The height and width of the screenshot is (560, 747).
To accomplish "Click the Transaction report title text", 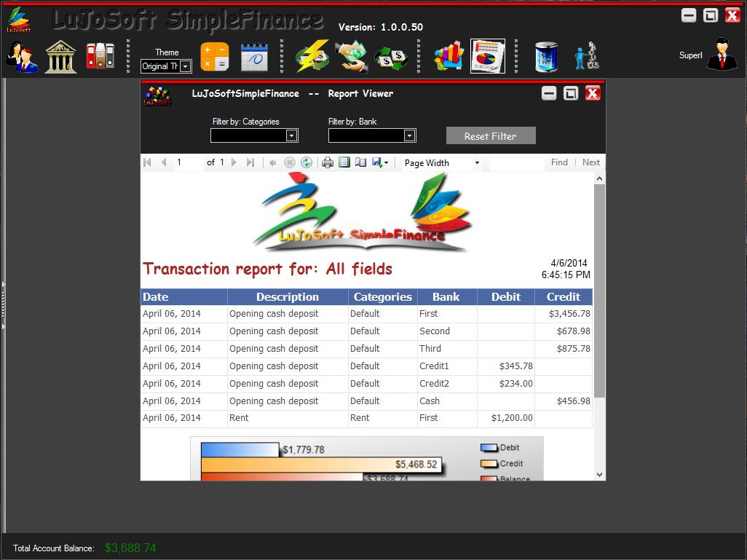I will pyautogui.click(x=268, y=269).
